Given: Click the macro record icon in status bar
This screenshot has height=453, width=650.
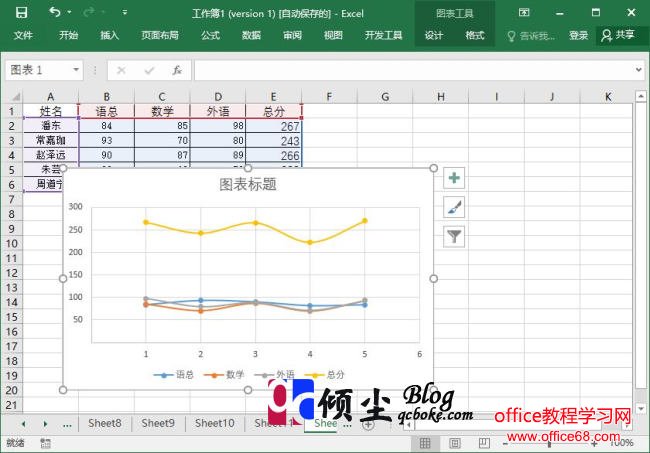Looking at the screenshot, I should click(x=45, y=443).
